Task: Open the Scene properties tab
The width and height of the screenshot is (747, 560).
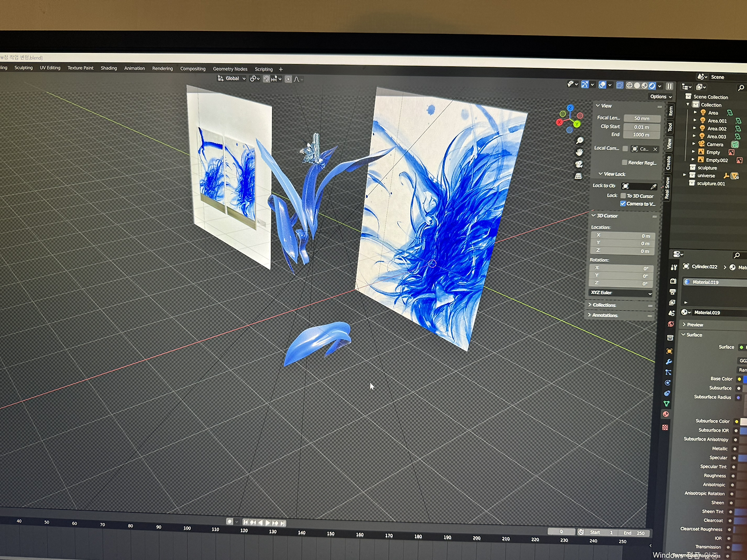Action: point(671,313)
